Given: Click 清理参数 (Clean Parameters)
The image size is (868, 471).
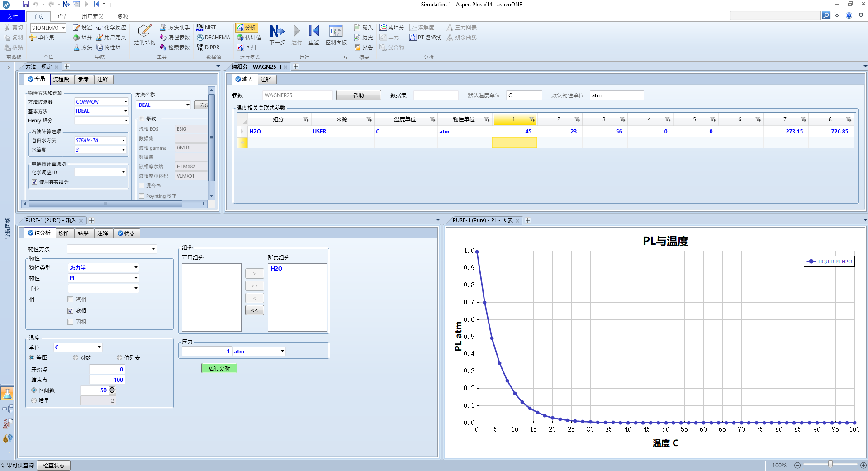Looking at the screenshot, I should pos(175,38).
